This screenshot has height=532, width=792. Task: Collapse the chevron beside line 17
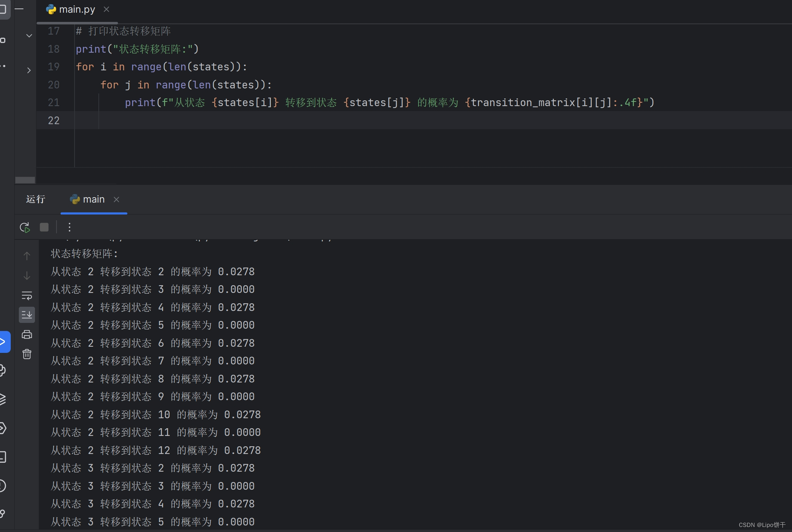[x=29, y=36]
